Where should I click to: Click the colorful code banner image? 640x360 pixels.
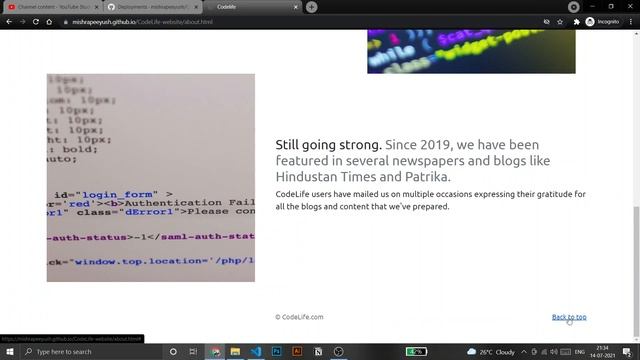pyautogui.click(x=471, y=51)
